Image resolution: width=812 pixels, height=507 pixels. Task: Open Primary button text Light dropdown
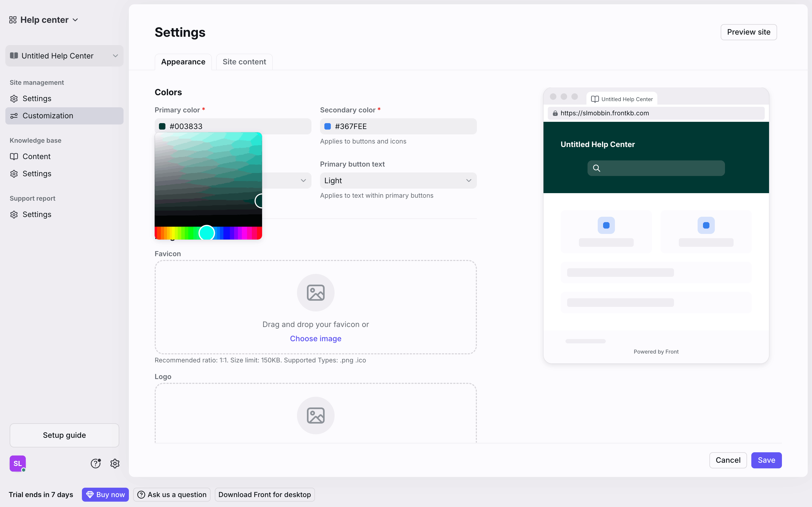[398, 181]
